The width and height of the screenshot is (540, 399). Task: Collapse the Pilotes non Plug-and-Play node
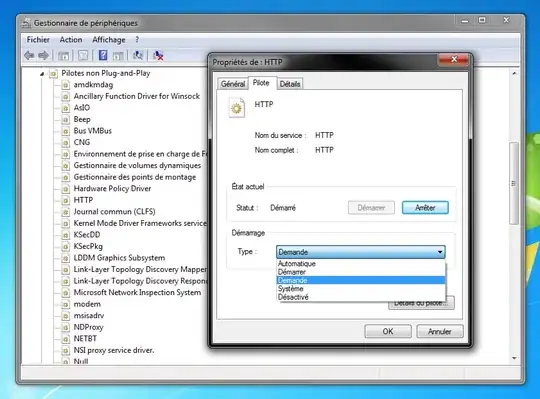[x=42, y=74]
